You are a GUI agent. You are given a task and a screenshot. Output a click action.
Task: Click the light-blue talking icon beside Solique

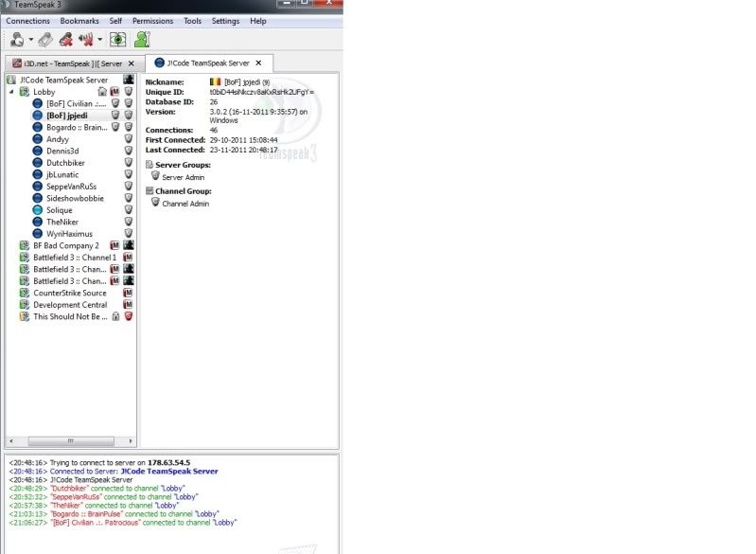38,210
